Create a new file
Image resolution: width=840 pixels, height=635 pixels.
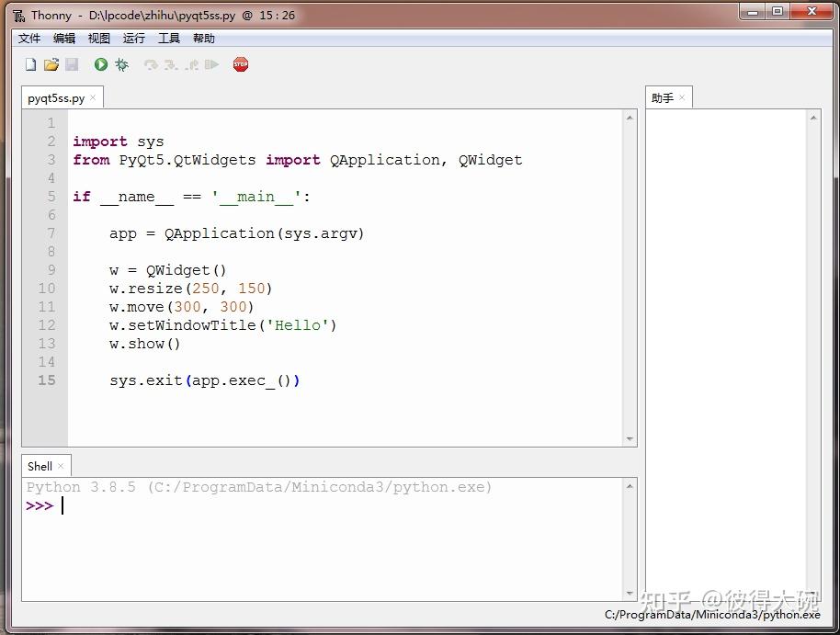coord(30,64)
